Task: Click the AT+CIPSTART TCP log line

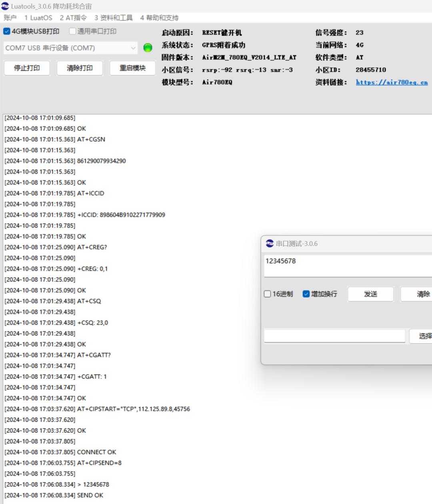Action: pos(97,409)
